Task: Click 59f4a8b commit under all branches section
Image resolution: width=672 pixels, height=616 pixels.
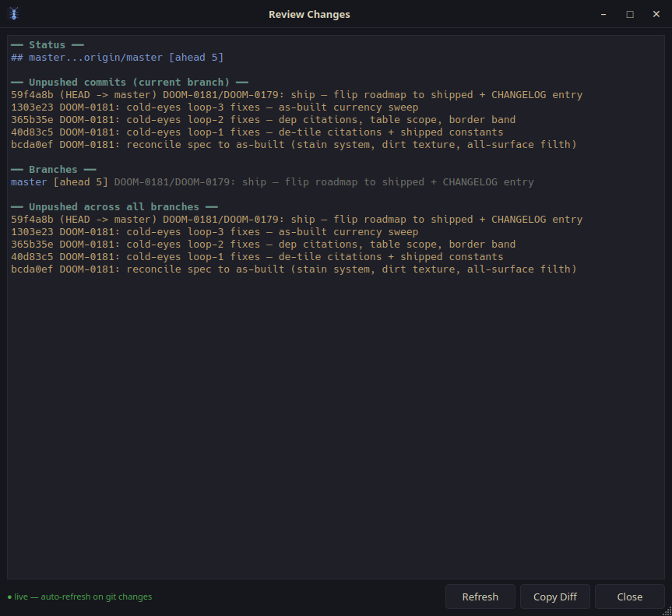Action: tap(297, 220)
